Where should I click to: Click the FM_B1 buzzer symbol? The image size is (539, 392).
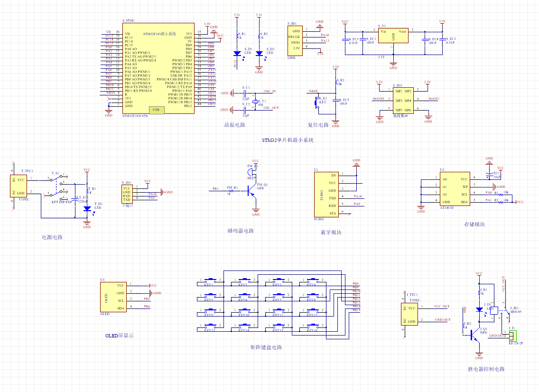[252, 172]
